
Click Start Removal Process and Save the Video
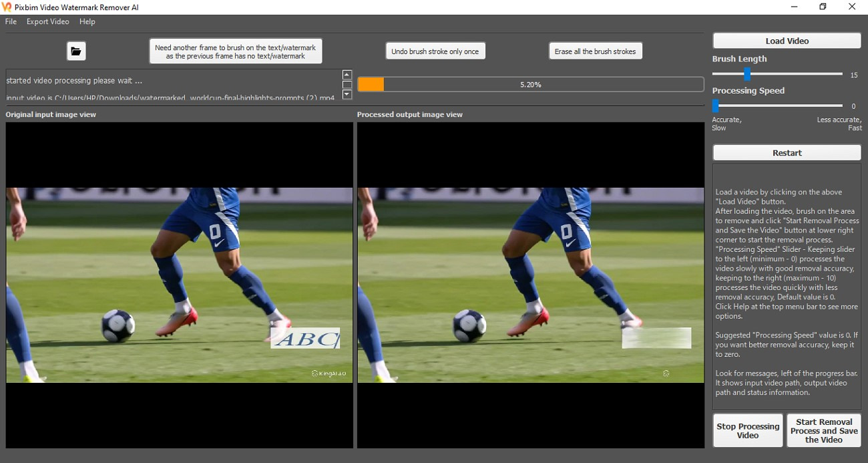tap(824, 431)
